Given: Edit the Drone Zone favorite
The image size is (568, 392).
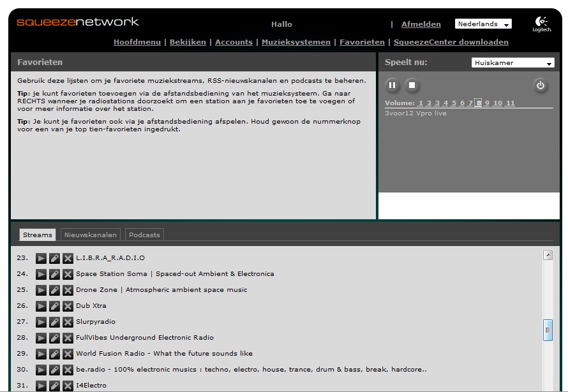Looking at the screenshot, I should tap(54, 290).
